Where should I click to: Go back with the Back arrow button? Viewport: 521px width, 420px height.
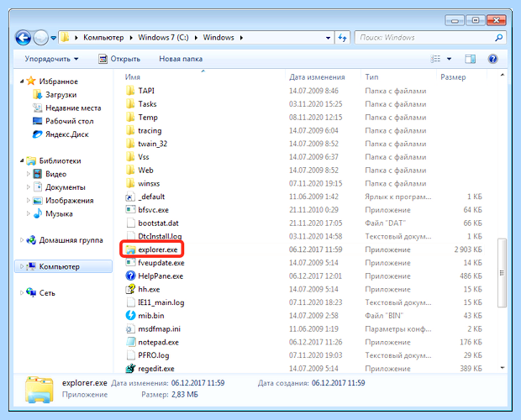click(x=23, y=38)
